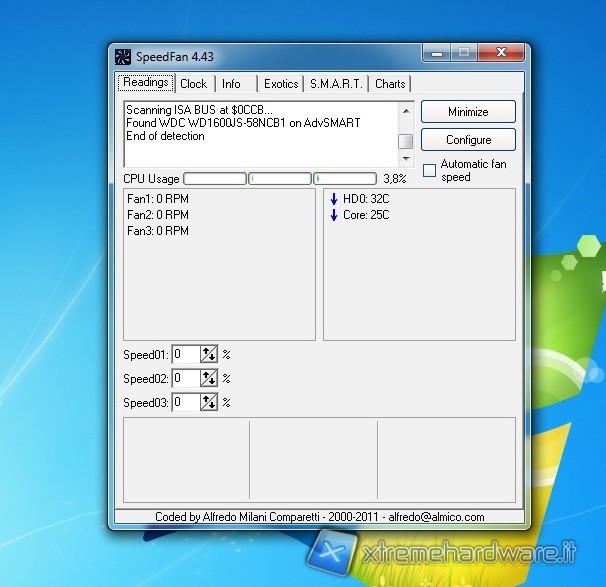Screen dimensions: 606x587
Task: Click the Speed02 spinner arrows
Action: 209,378
